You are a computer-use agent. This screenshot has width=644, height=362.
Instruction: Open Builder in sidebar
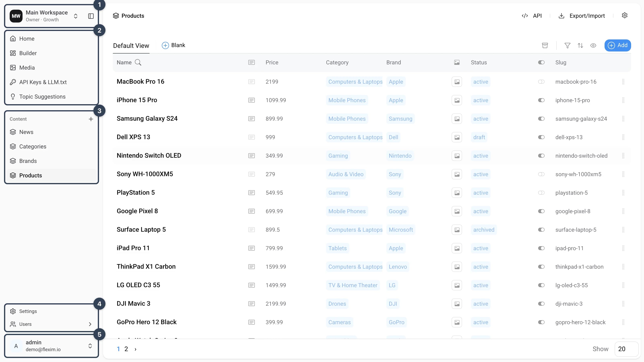pos(52,53)
